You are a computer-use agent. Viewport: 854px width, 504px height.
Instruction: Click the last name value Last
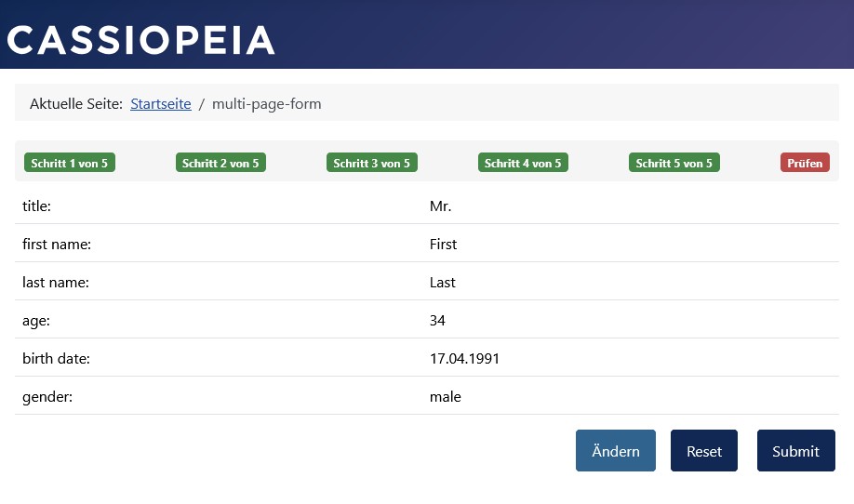[442, 283]
